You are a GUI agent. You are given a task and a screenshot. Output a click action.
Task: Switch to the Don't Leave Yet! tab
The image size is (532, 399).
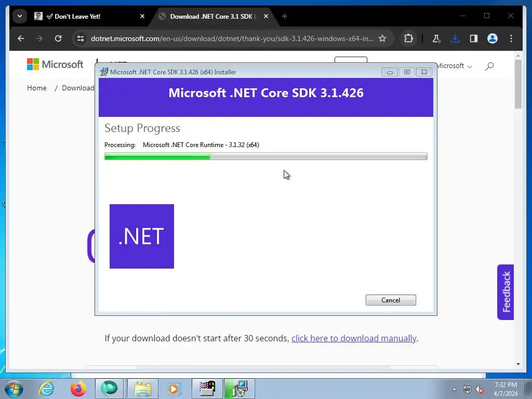(x=89, y=16)
